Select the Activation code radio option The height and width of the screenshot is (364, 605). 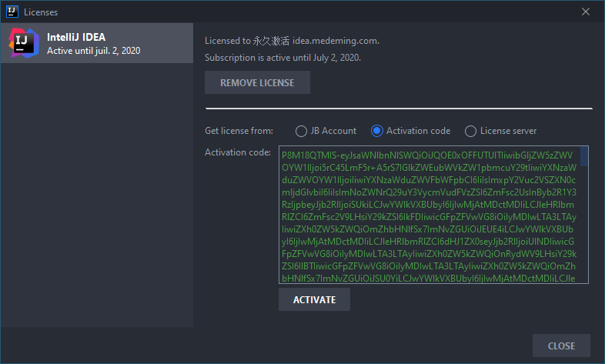click(410, 131)
